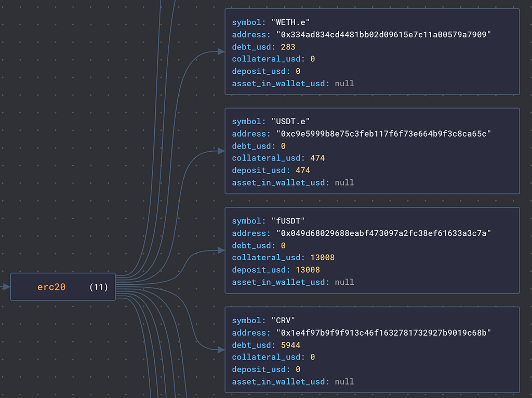Click collateral_usd 0 in the CRV card
532x398 pixels.
pos(312,357)
